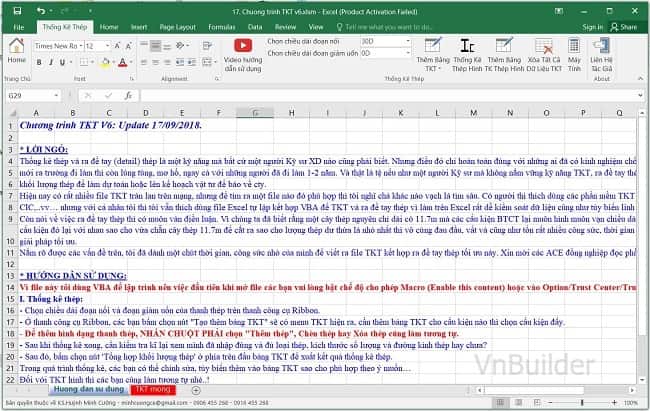The image size is (650, 411).
Task: Open the Máy Tính calculator icon
Action: (x=574, y=52)
